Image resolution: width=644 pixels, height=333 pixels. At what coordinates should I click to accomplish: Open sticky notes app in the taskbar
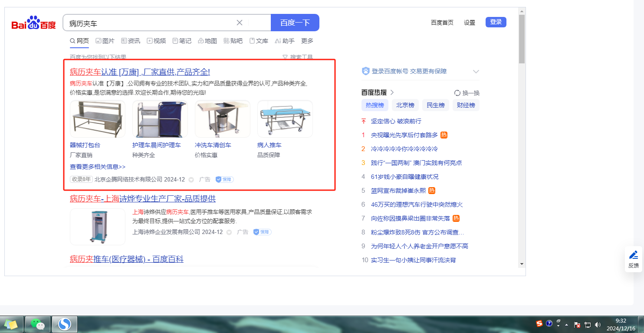pyautogui.click(x=11, y=324)
